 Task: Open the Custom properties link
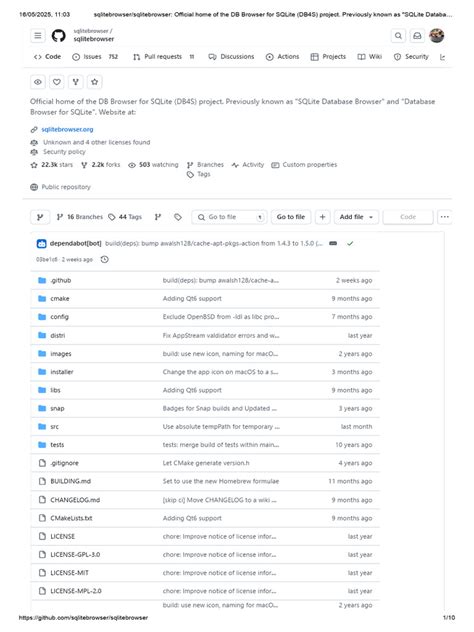[x=304, y=165]
